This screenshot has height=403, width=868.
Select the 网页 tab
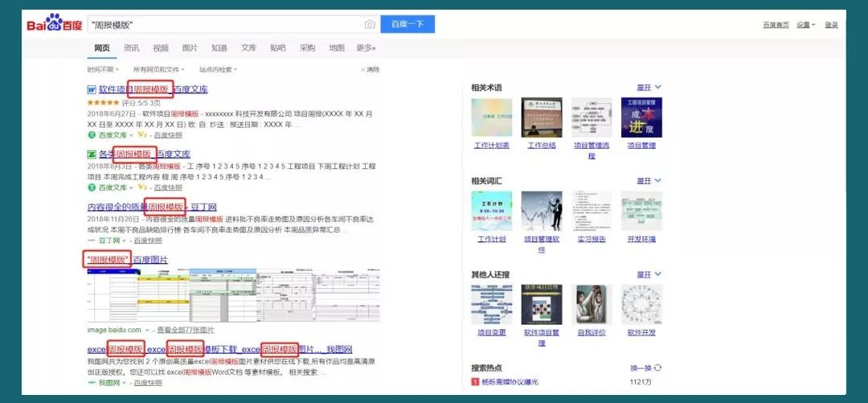click(102, 48)
